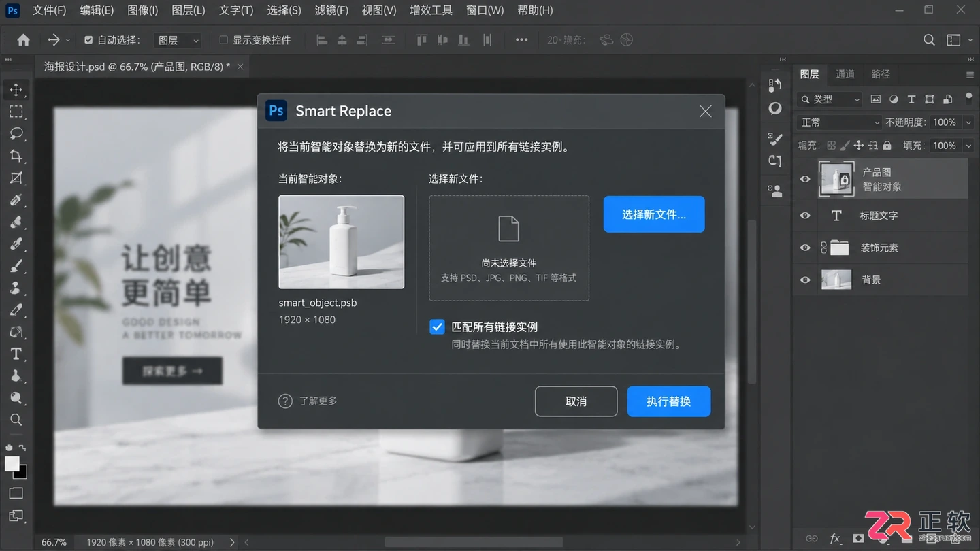Image resolution: width=980 pixels, height=551 pixels.
Task: Select the Crop tool
Action: [x=16, y=156]
